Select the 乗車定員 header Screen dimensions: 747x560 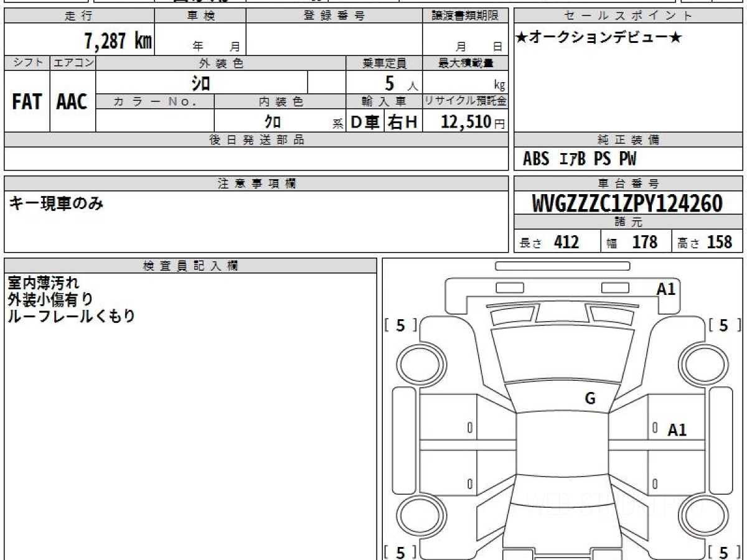384,63
